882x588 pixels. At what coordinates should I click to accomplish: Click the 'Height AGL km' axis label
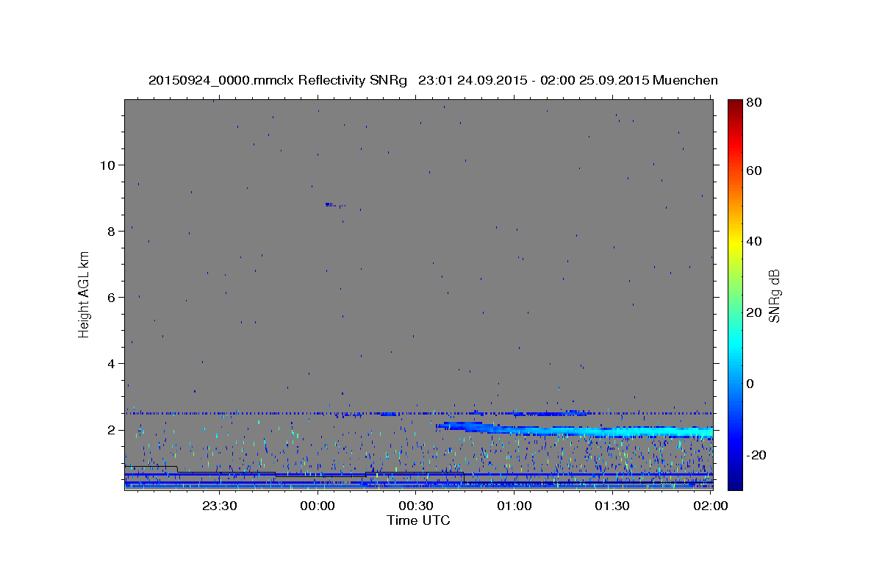click(x=85, y=295)
